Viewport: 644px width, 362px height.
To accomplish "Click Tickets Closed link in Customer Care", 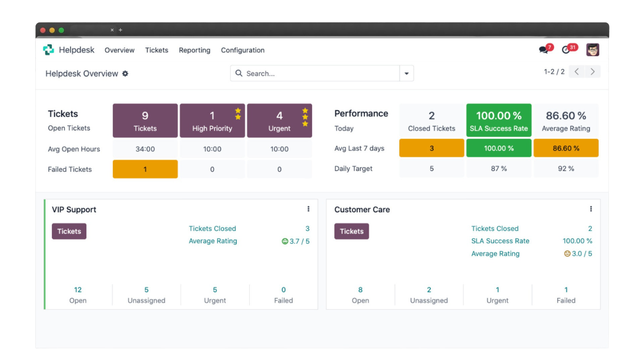I will click(495, 229).
